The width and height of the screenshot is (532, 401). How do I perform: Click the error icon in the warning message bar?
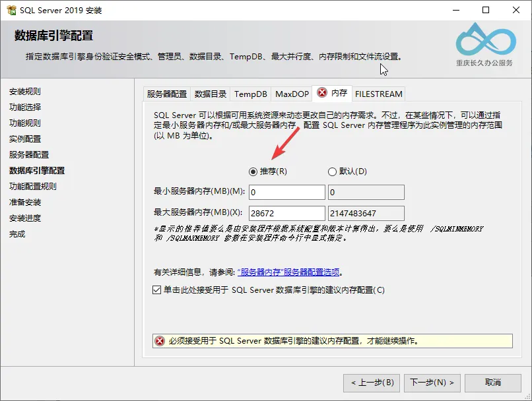click(x=160, y=341)
